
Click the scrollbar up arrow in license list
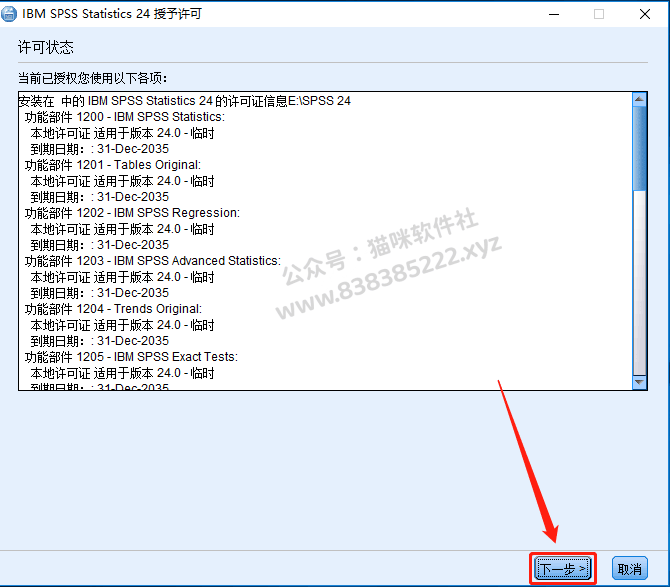[639, 100]
